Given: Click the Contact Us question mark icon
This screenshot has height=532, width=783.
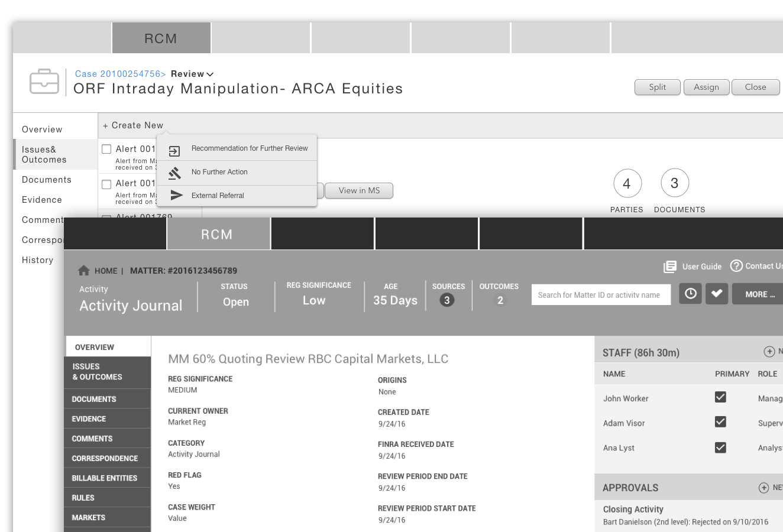Looking at the screenshot, I should coord(736,266).
